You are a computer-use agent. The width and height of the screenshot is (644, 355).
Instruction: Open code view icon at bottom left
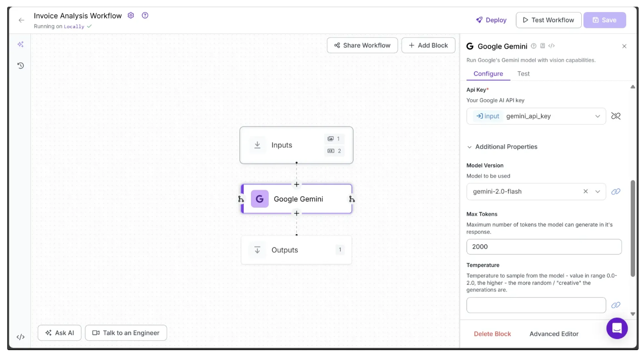pyautogui.click(x=20, y=337)
